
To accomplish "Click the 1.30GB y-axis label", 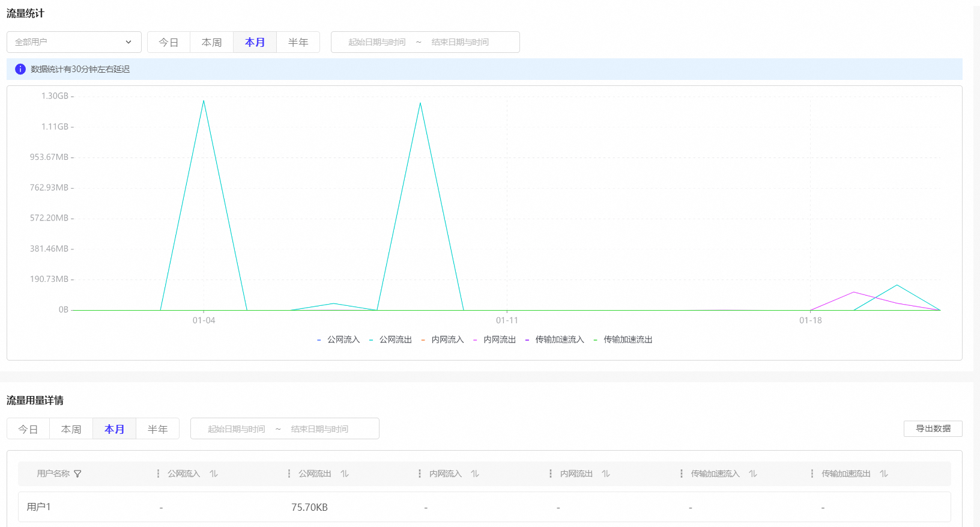I will [55, 96].
